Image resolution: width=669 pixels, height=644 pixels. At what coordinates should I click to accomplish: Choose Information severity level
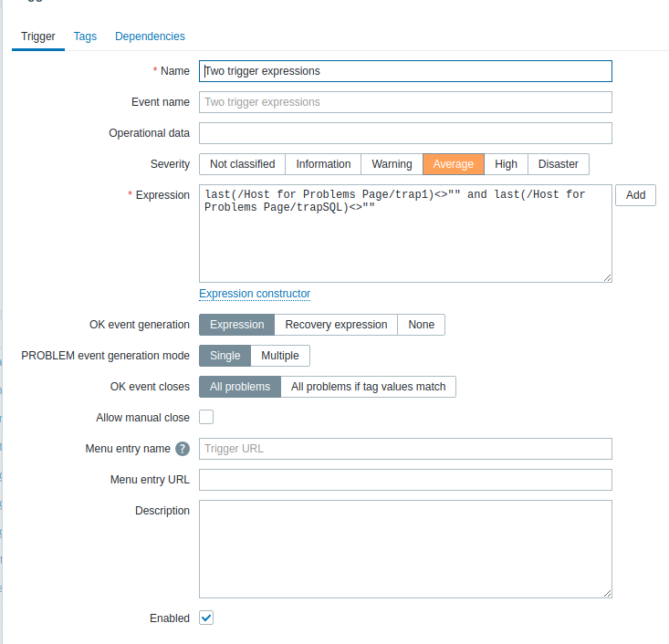[323, 164]
